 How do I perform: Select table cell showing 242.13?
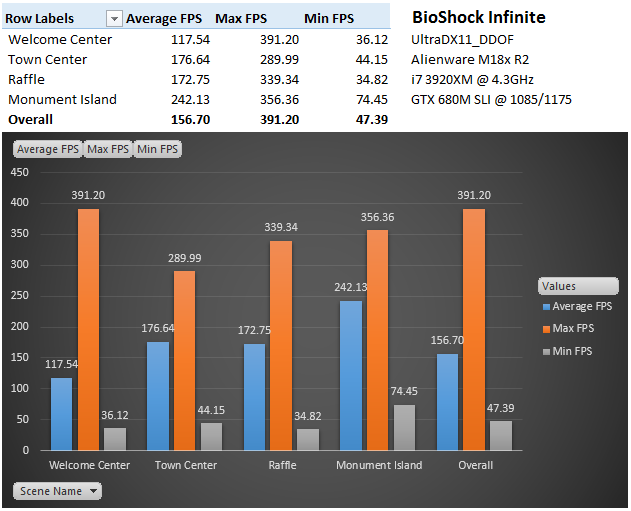(190, 99)
